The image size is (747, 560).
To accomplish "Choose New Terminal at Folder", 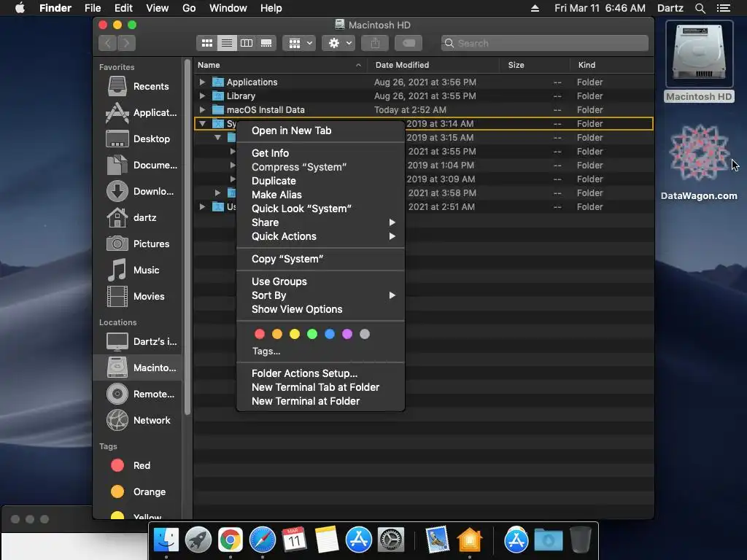I will click(x=321, y=400).
